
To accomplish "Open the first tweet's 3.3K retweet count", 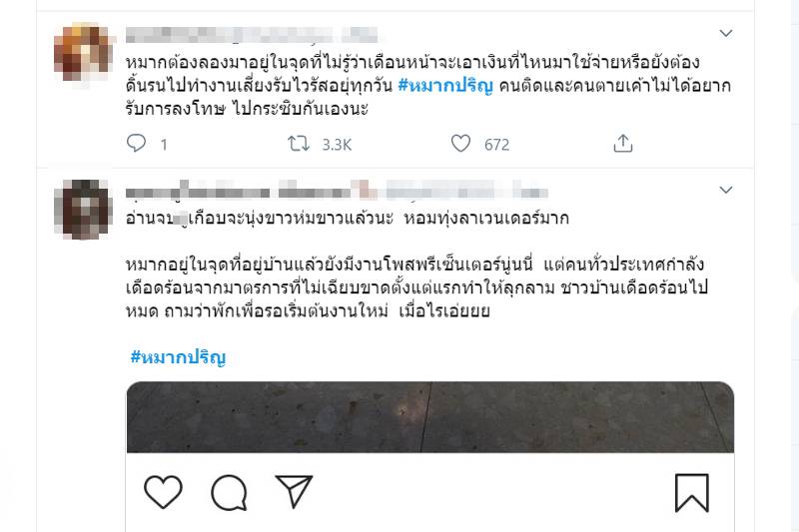I will coord(337,145).
